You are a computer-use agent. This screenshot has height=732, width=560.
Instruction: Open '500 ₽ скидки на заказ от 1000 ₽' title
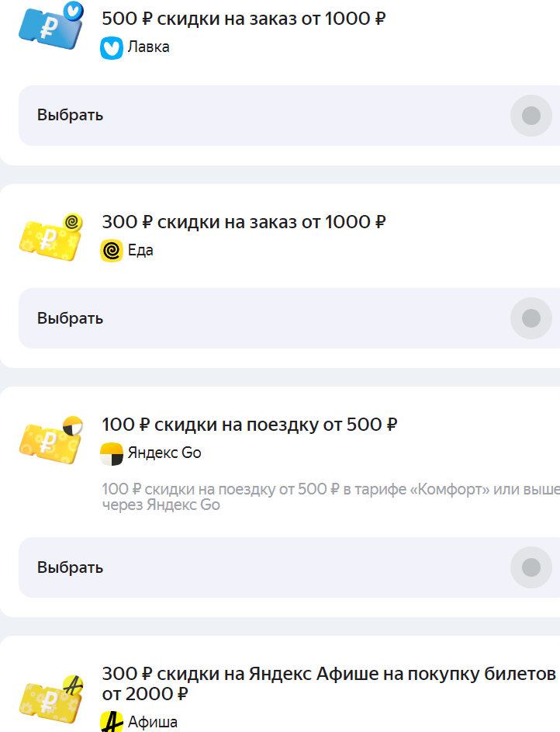[244, 19]
